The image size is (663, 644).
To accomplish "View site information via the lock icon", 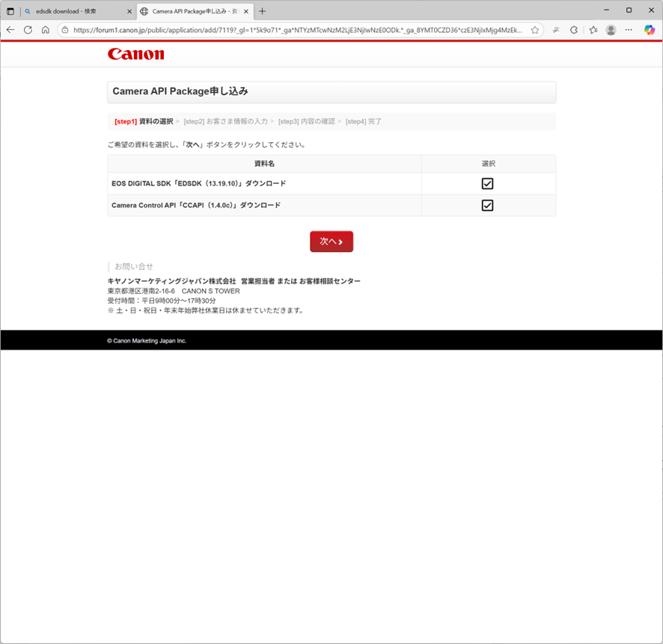I will (65, 30).
